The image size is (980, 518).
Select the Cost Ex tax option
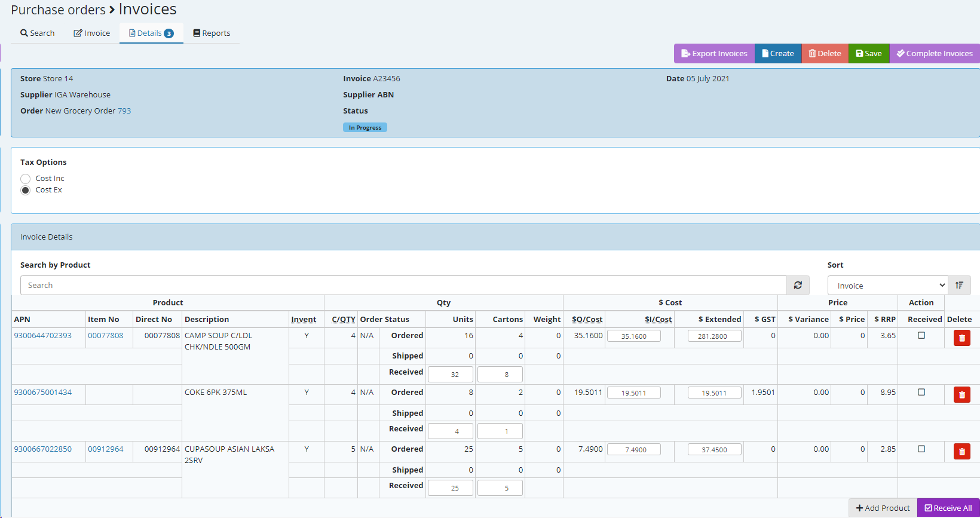(25, 190)
